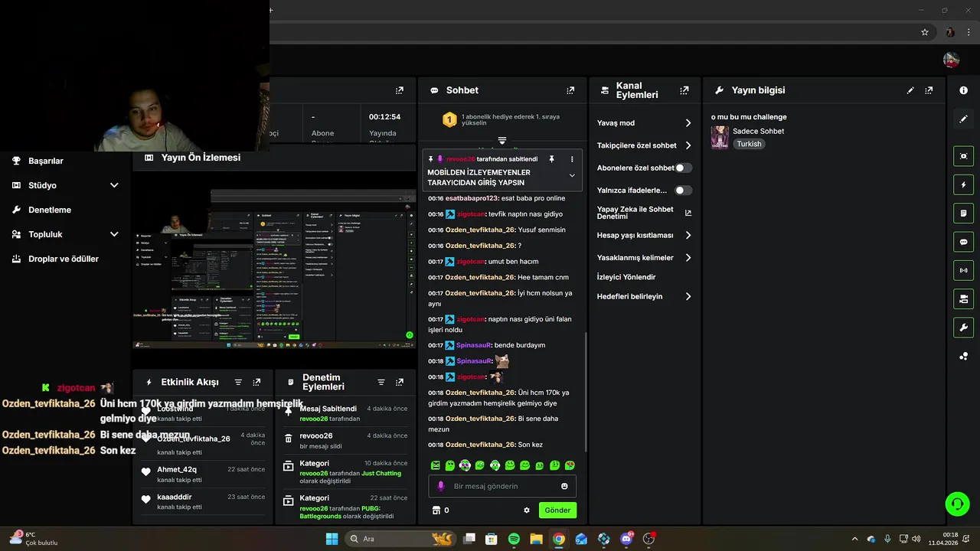
Task: Toggle Abonelere özel sohbet switch
Action: point(683,168)
